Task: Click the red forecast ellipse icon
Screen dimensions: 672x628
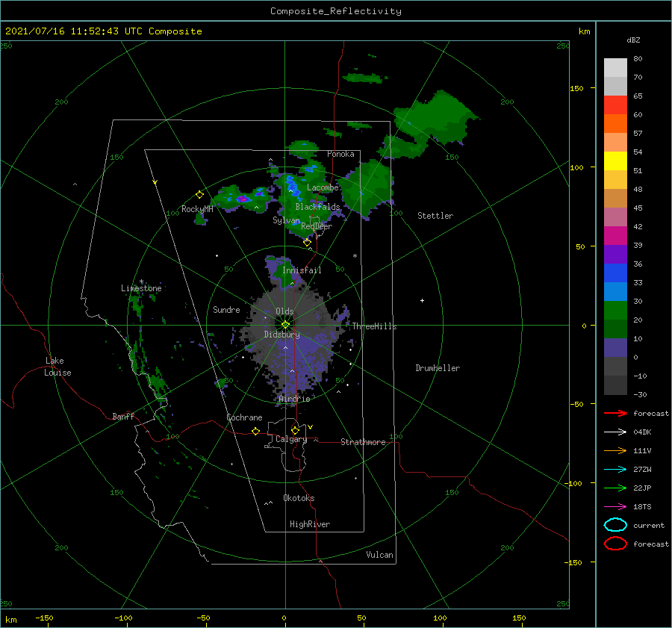Action: click(x=615, y=544)
